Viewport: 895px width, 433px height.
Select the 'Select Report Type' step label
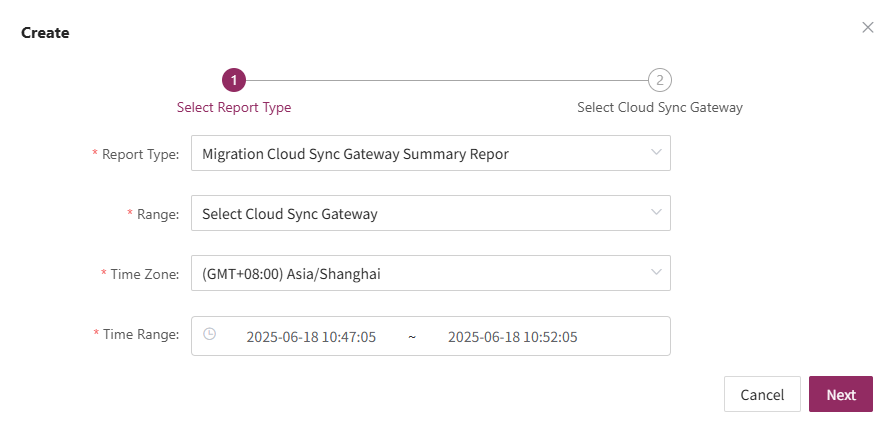[234, 107]
